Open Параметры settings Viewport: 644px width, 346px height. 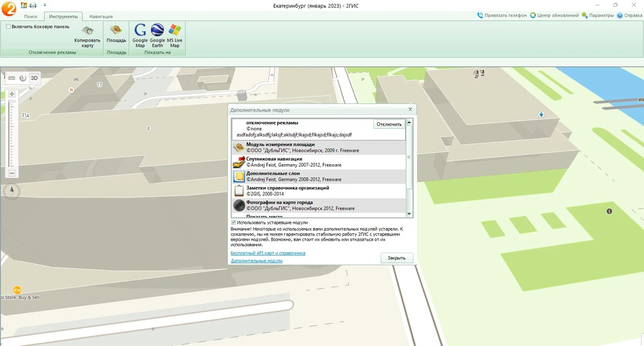click(597, 16)
